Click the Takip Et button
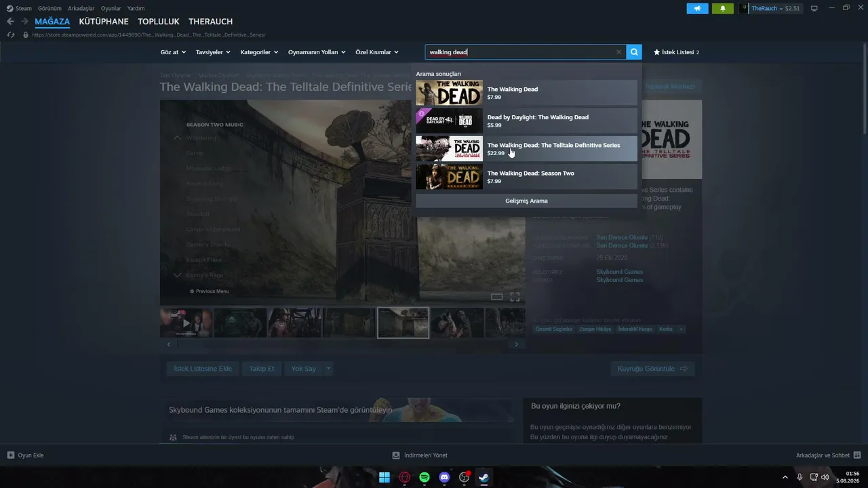 tap(262, 369)
